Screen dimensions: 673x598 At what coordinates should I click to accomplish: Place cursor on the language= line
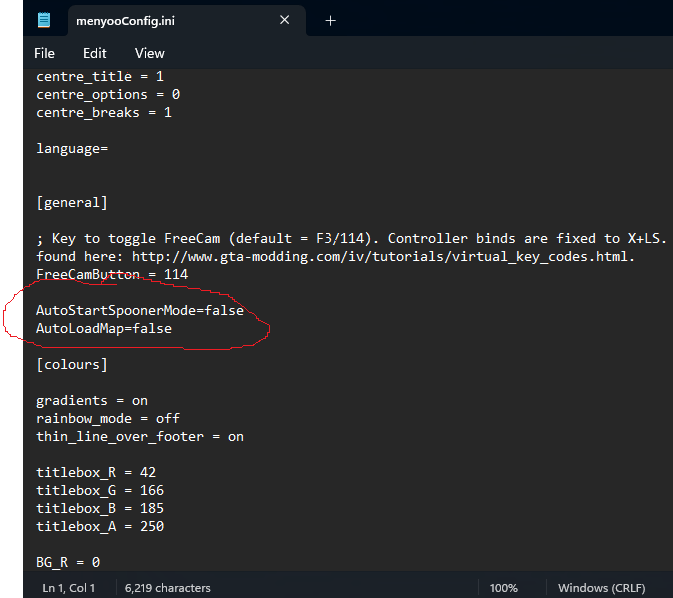(x=72, y=148)
